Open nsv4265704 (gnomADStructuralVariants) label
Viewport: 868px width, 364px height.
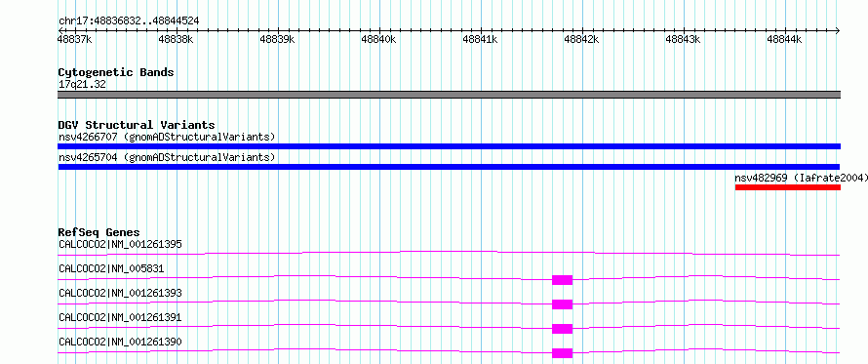[x=167, y=157]
